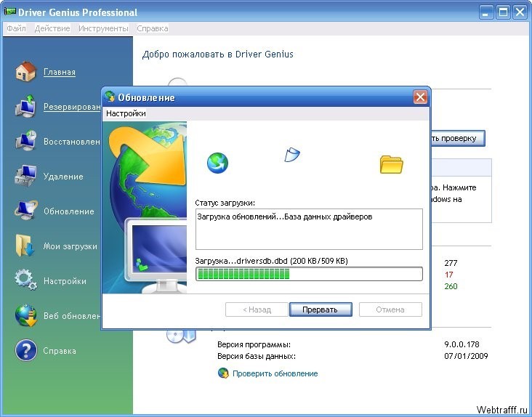Click the red value 17

(x=449, y=275)
